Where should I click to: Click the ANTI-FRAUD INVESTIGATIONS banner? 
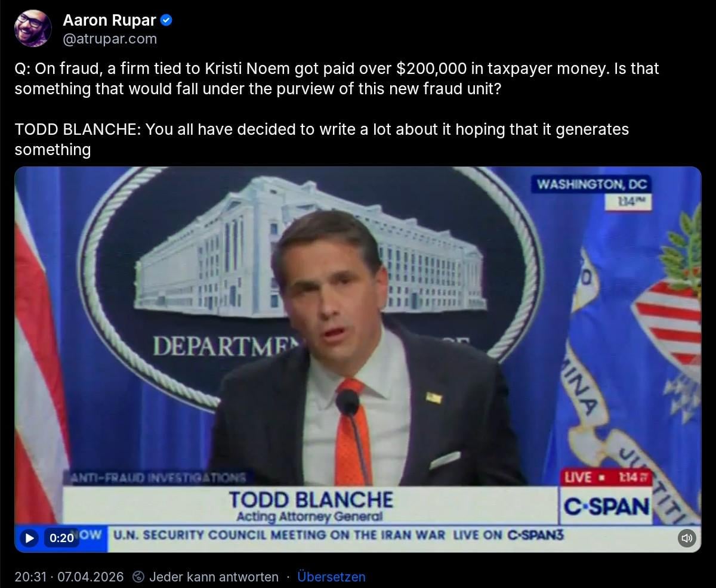click(157, 478)
